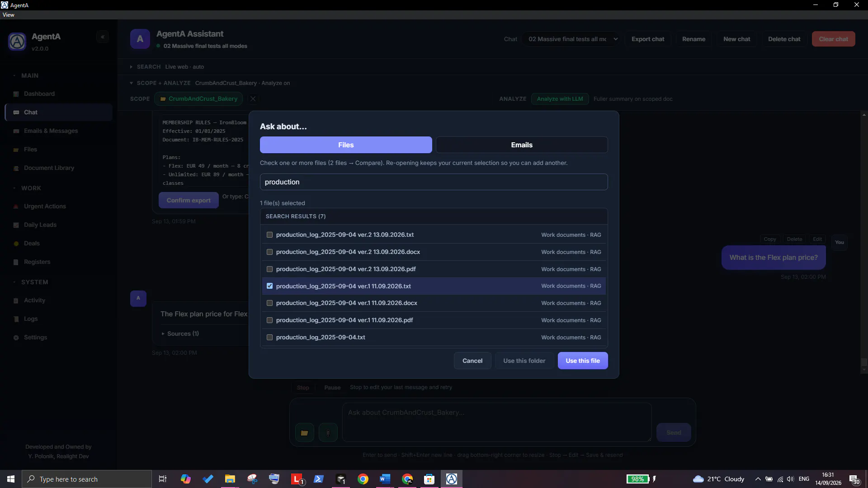
Task: Select the Files tab in dialog
Action: [346, 145]
